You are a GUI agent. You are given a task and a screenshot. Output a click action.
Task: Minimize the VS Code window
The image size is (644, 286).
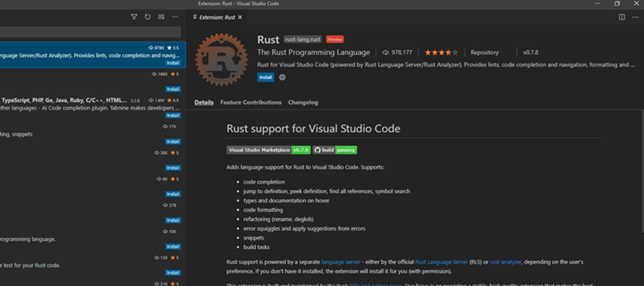tap(597, 4)
